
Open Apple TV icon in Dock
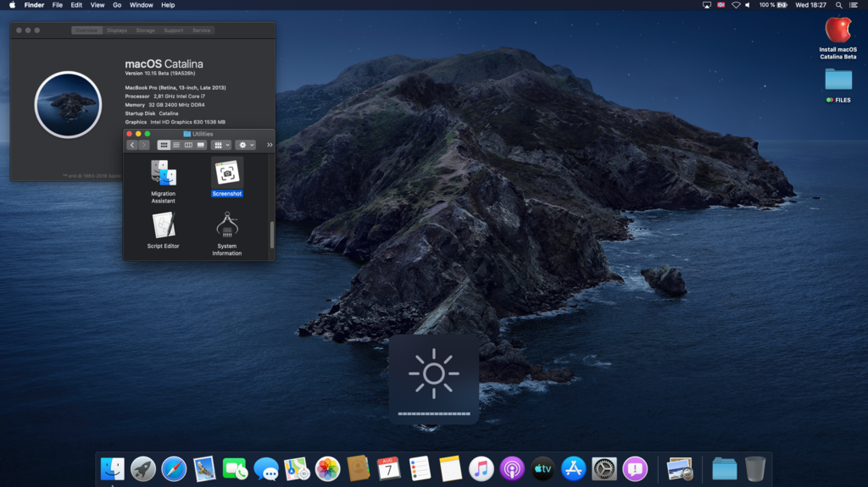point(542,469)
